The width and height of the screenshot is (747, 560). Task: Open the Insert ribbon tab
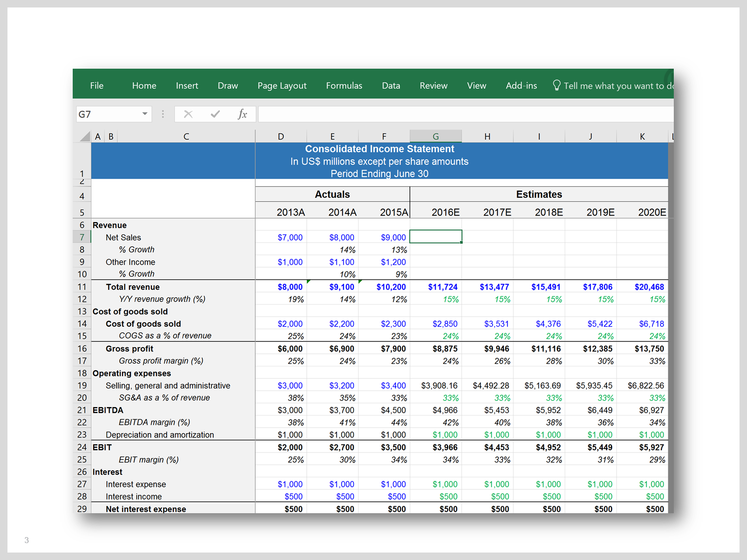[x=187, y=86]
